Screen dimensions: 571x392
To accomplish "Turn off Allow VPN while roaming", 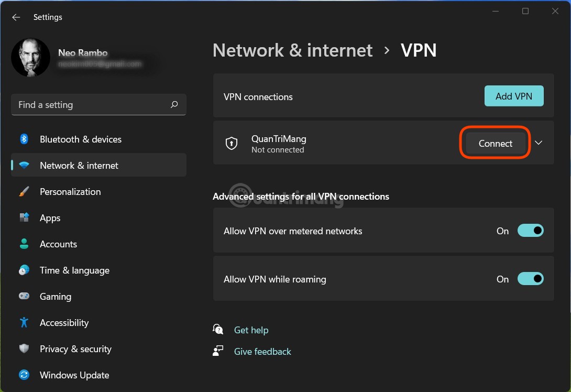I will coord(530,279).
